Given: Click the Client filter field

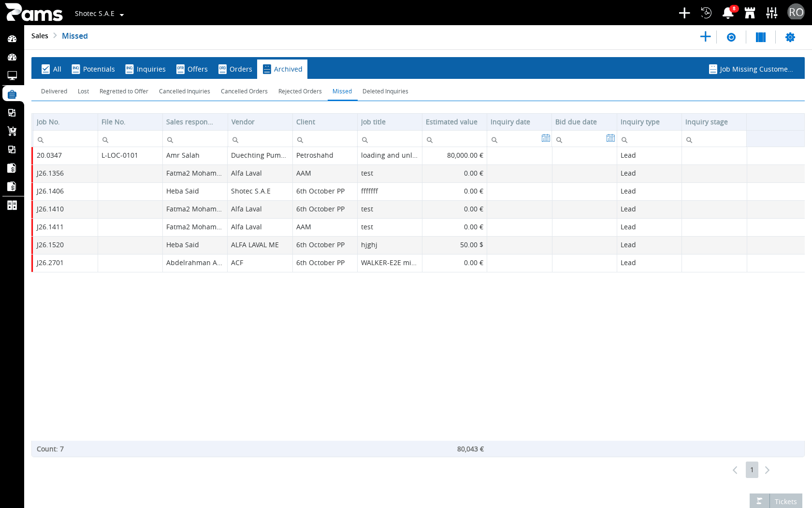Looking at the screenshot, I should 325,139.
